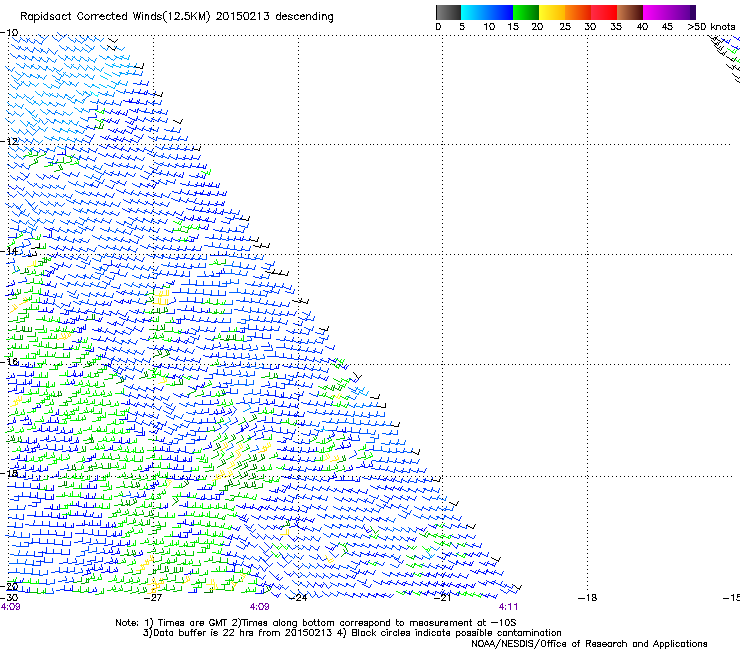740x650 pixels.
Task: Click the red 30-35 knots legend segment
Action: (604, 12)
